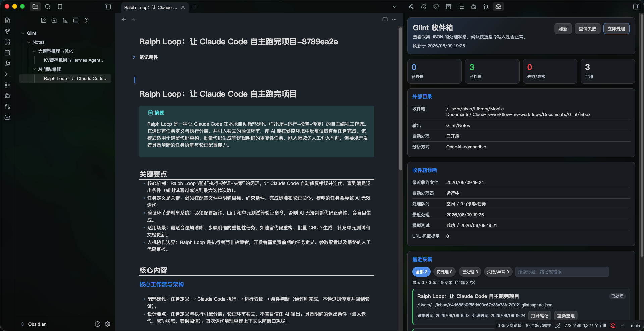Switch to the outgoing links tab
This screenshot has height=331, width=644.
pyautogui.click(x=424, y=7)
